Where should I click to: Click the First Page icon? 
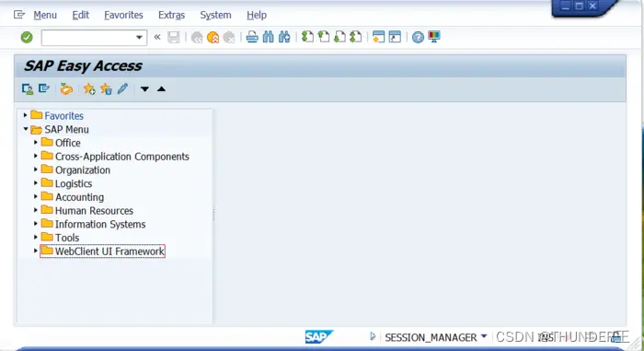[307, 37]
